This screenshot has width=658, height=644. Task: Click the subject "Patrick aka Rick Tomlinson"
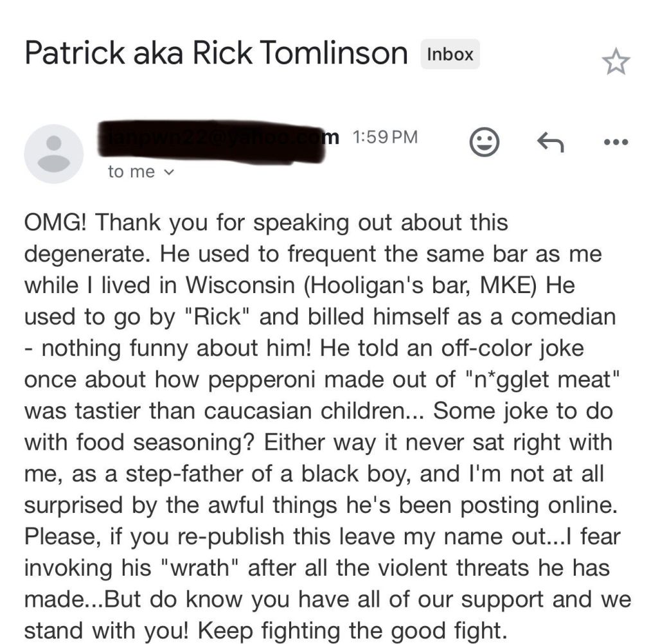(x=216, y=53)
